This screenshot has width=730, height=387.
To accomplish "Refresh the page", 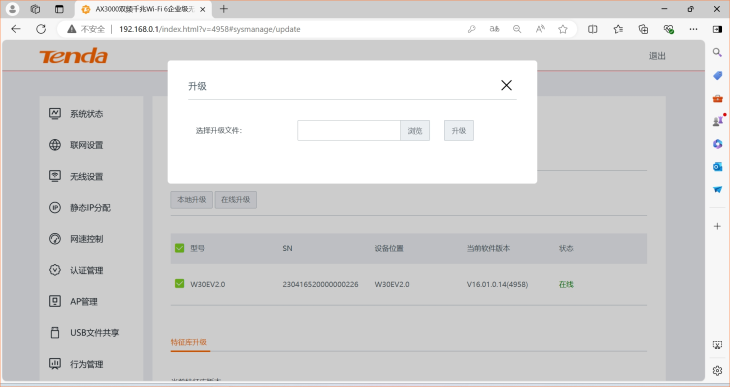I will tap(41, 29).
